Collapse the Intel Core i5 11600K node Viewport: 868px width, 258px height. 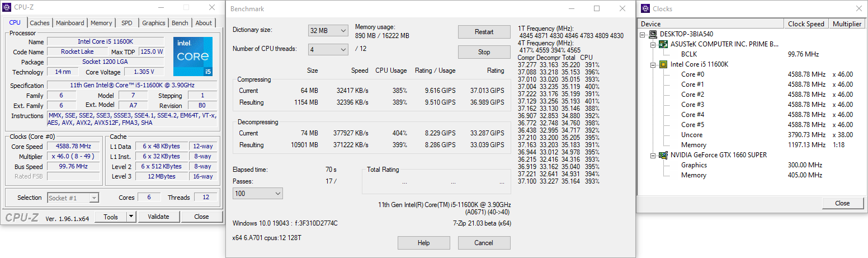(x=654, y=64)
